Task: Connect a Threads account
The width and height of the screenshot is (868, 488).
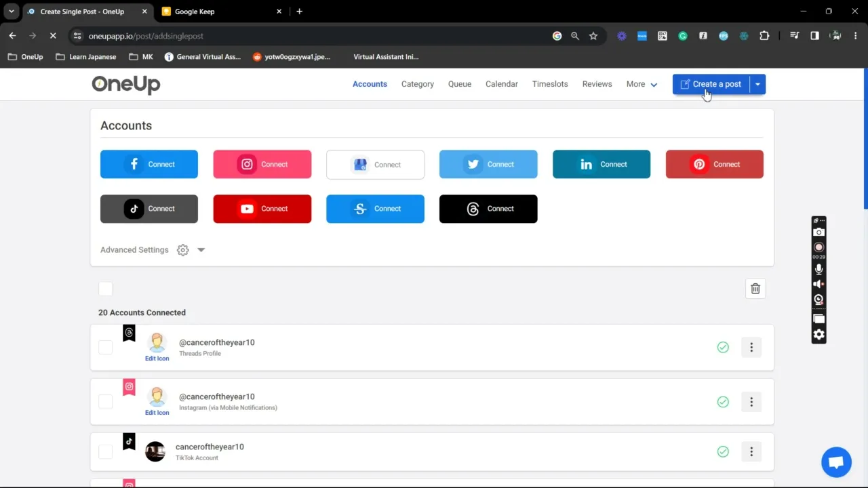Action: pos(488,209)
